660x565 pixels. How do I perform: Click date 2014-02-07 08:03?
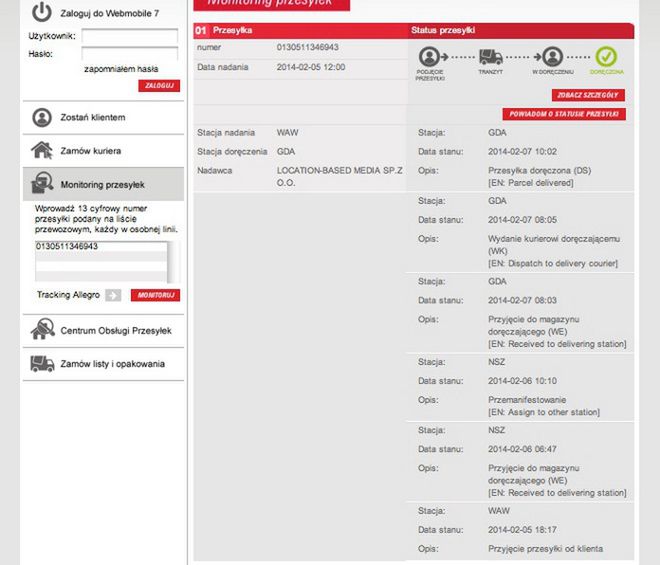522,300
